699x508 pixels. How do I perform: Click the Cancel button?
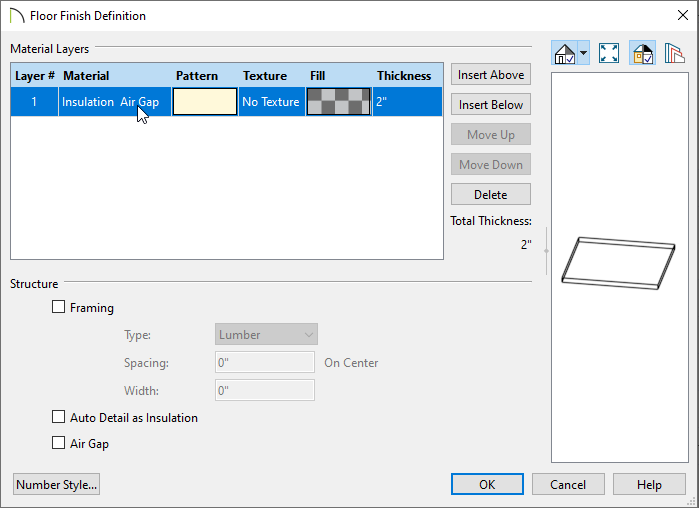[568, 484]
